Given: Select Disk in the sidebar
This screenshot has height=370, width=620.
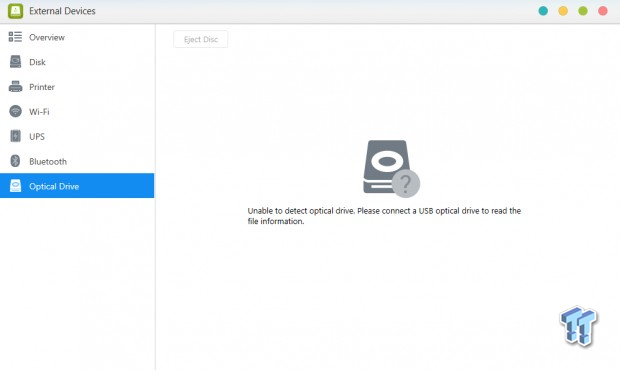Looking at the screenshot, I should [77, 62].
